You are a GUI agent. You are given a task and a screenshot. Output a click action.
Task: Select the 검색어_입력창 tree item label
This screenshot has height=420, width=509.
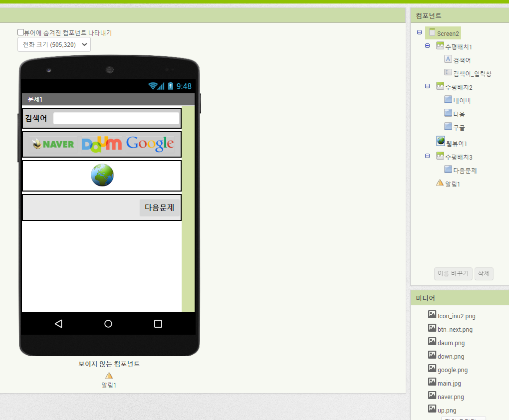coord(472,74)
